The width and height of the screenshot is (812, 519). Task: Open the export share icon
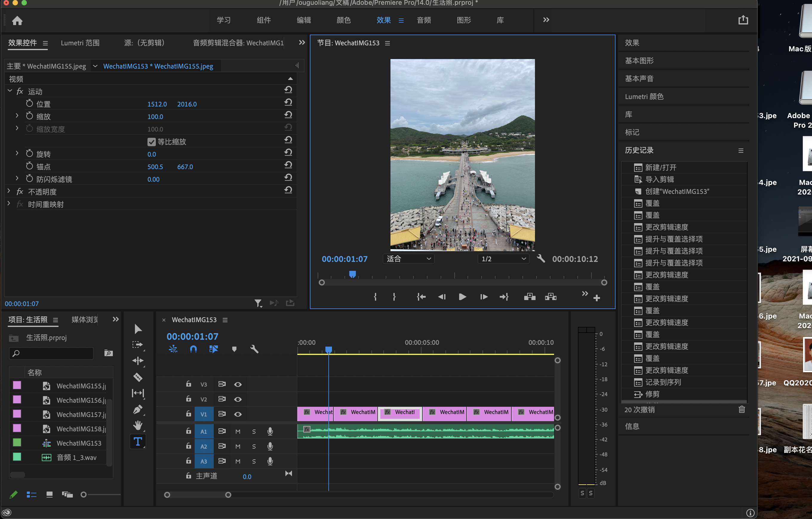click(x=743, y=20)
